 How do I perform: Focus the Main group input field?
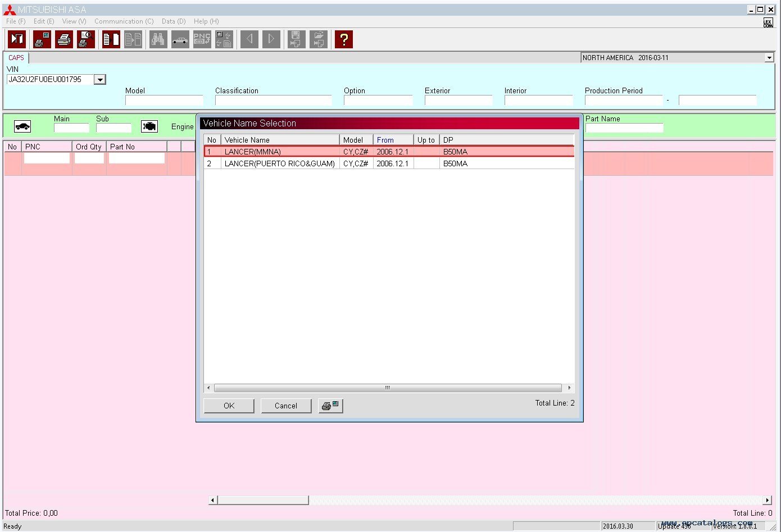click(x=71, y=128)
